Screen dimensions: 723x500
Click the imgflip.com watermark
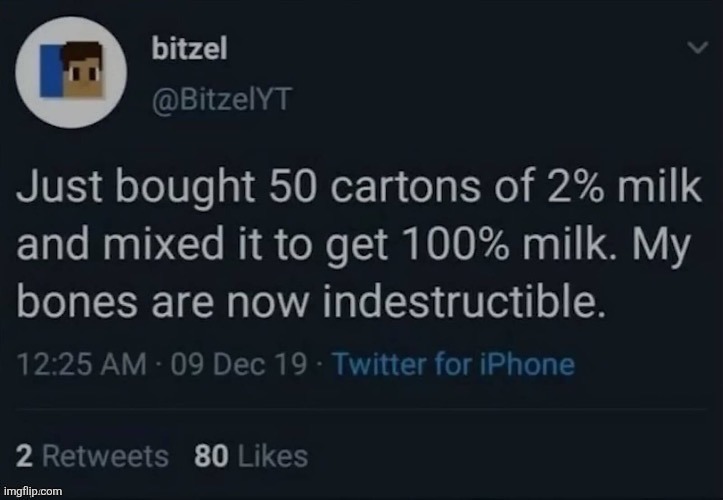click(x=32, y=491)
